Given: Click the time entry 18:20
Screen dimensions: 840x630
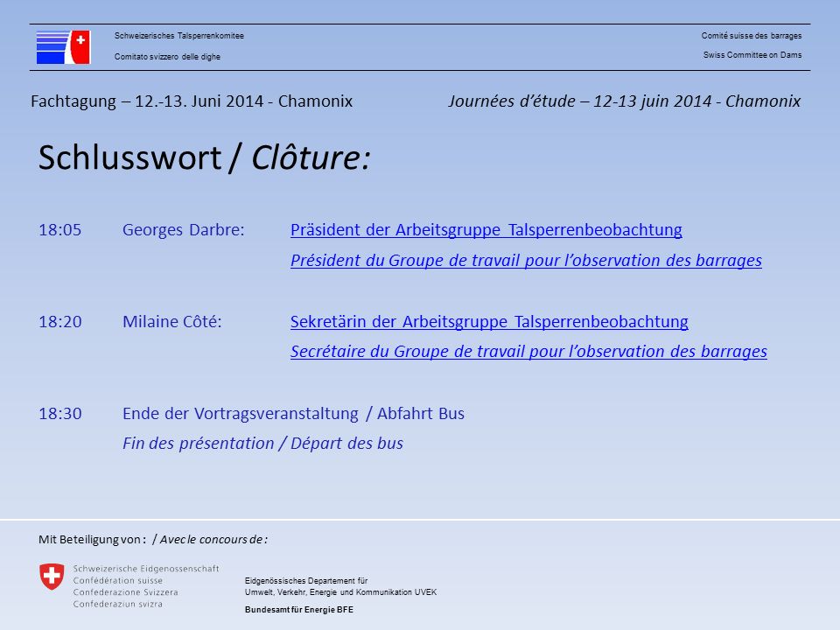Looking at the screenshot, I should coord(60,321).
